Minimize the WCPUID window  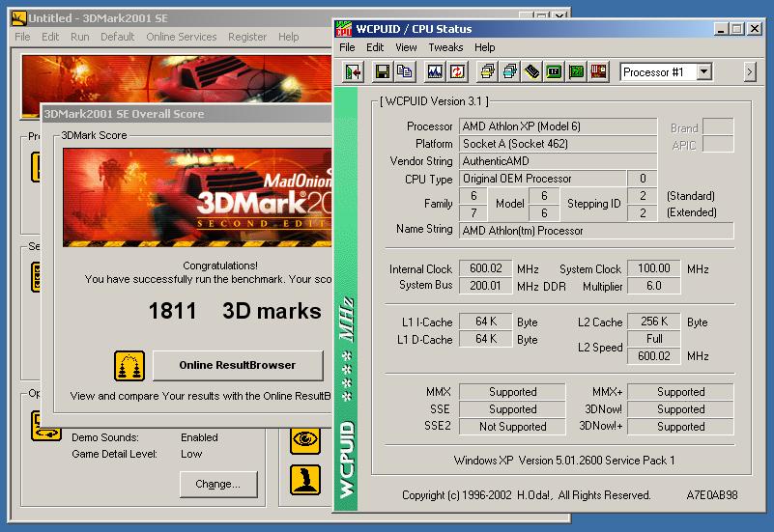[x=721, y=29]
